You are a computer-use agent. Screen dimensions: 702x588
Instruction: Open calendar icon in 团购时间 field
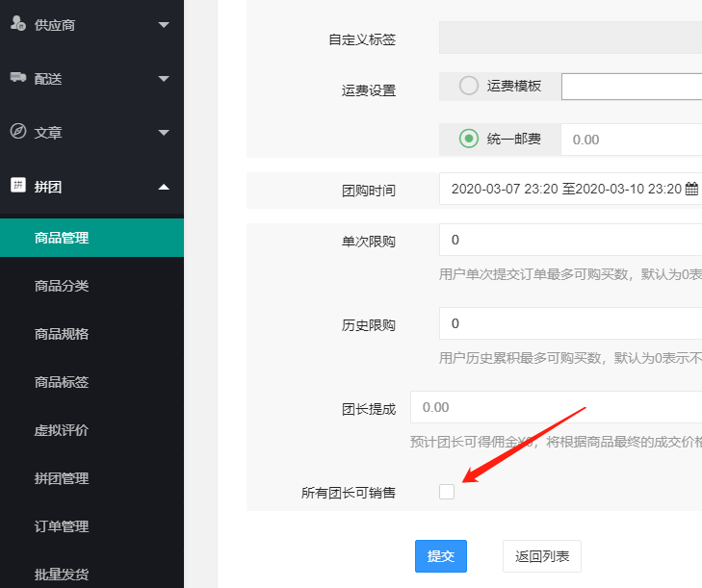[x=691, y=189]
